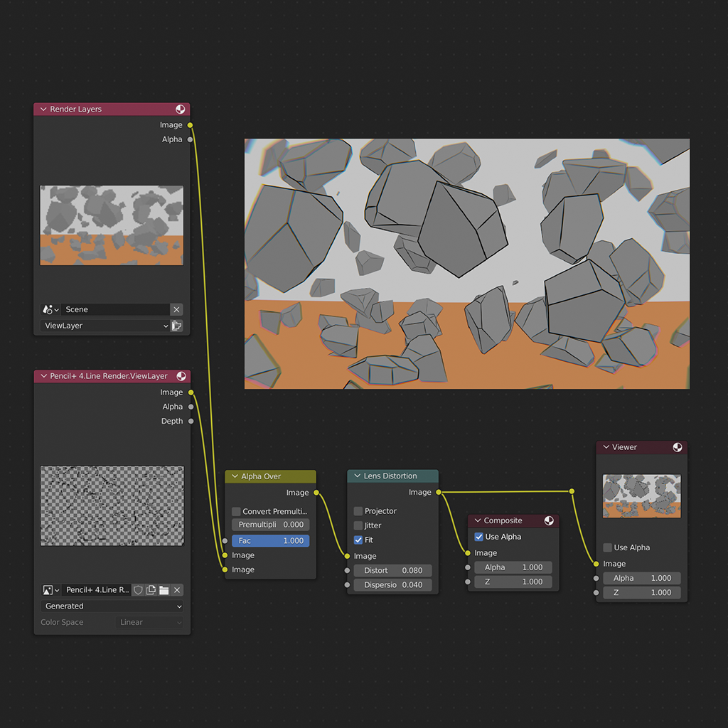Click the open image folder icon
The image size is (728, 728).
(x=164, y=590)
